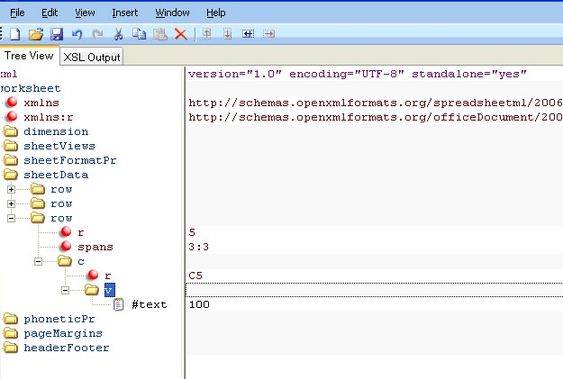Undo the last change with the undo arrow
Screen dimensions: 563x379
[77, 34]
